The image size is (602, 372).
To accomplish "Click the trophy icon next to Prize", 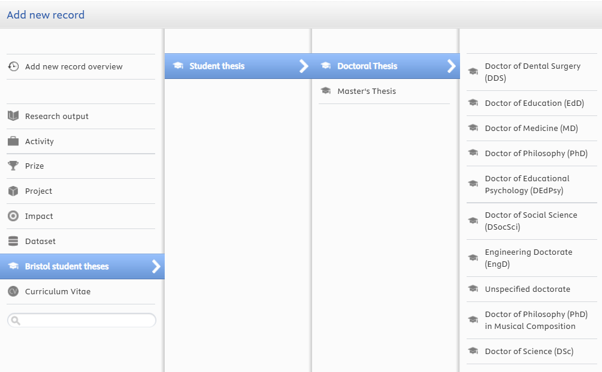I will click(x=13, y=166).
